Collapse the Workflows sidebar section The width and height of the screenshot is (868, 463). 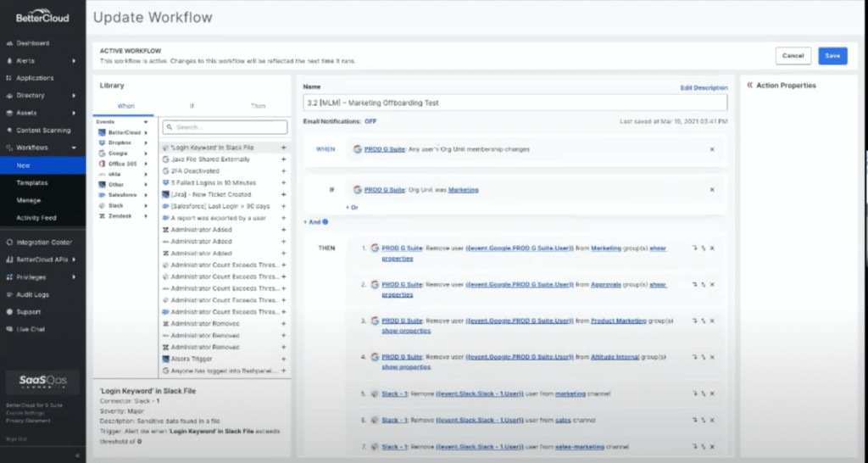coord(74,148)
